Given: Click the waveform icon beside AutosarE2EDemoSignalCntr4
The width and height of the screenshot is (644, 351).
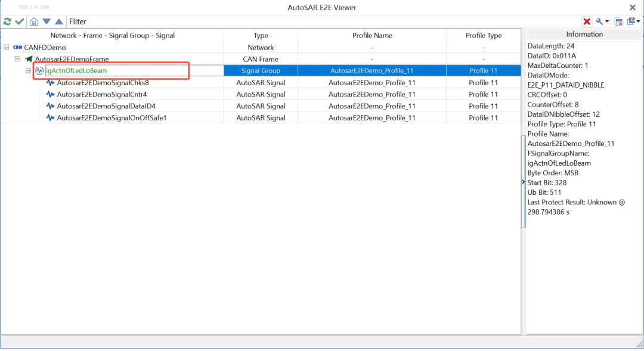Looking at the screenshot, I should coord(51,94).
